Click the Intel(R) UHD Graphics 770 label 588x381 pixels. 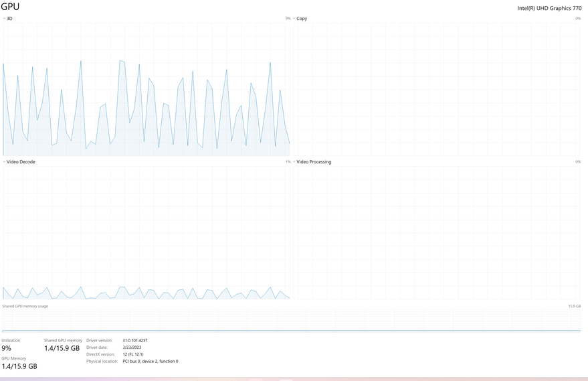tap(549, 8)
